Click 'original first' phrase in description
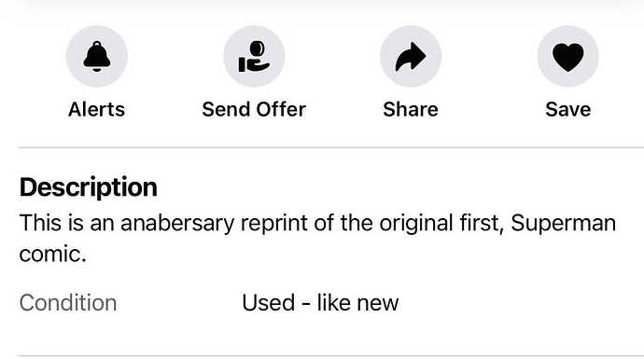The image size is (644, 359). tap(441, 224)
